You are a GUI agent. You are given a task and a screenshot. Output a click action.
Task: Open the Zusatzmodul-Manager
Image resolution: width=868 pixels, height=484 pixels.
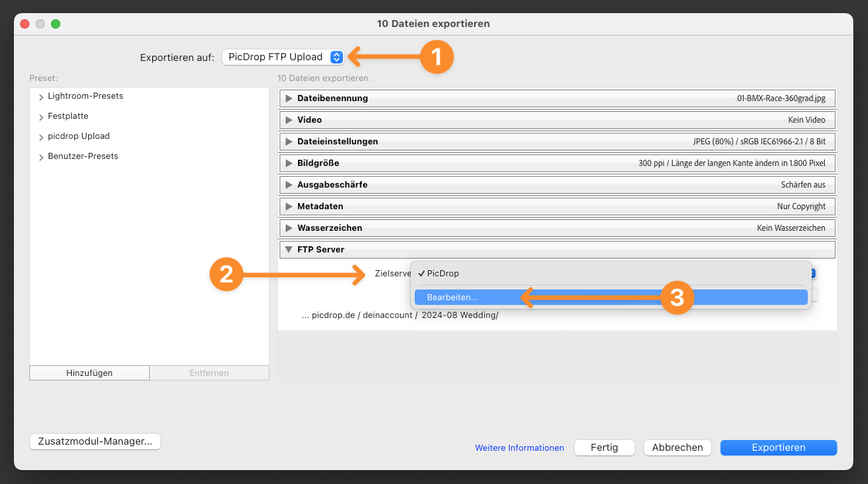coord(95,442)
